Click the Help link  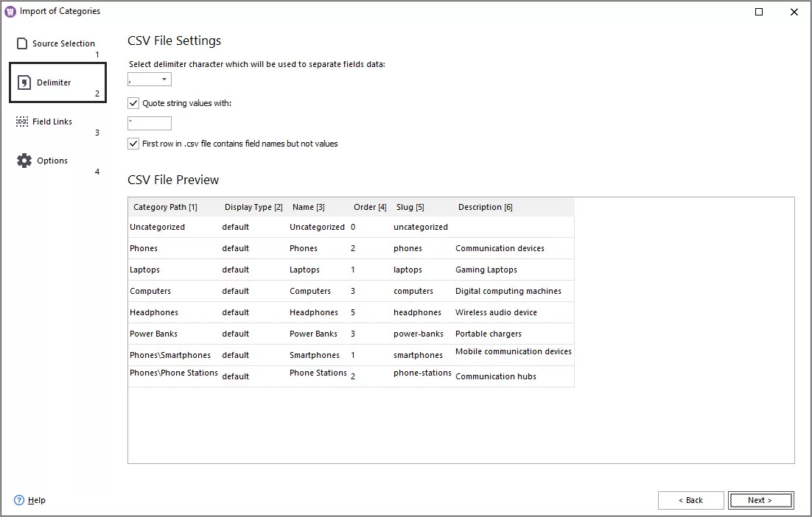tap(35, 500)
